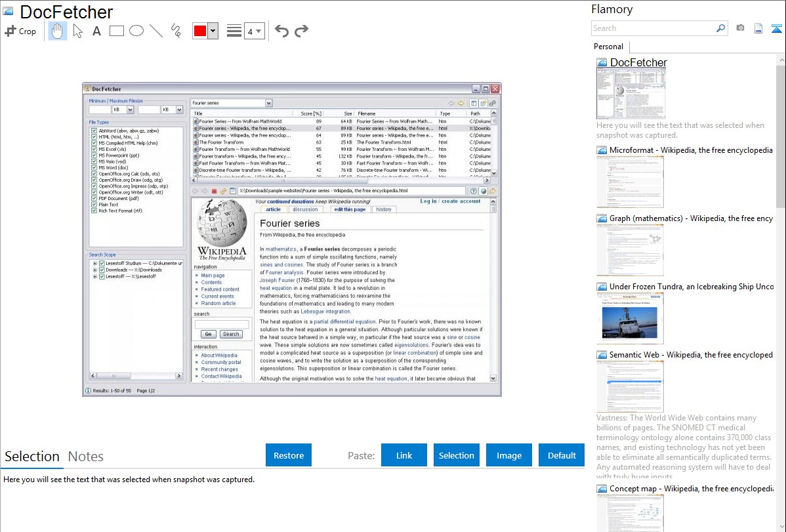
Task: Click the red color swatch
Action: pyautogui.click(x=200, y=31)
